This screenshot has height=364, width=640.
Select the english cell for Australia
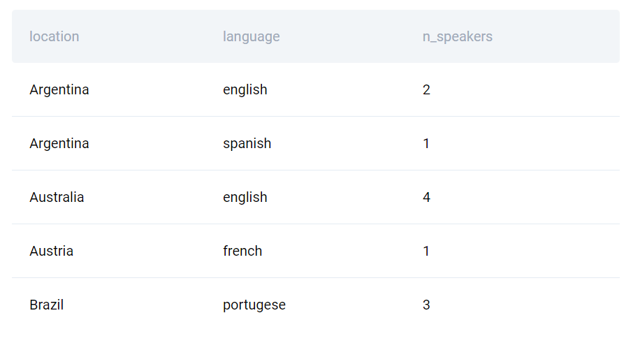point(245,197)
